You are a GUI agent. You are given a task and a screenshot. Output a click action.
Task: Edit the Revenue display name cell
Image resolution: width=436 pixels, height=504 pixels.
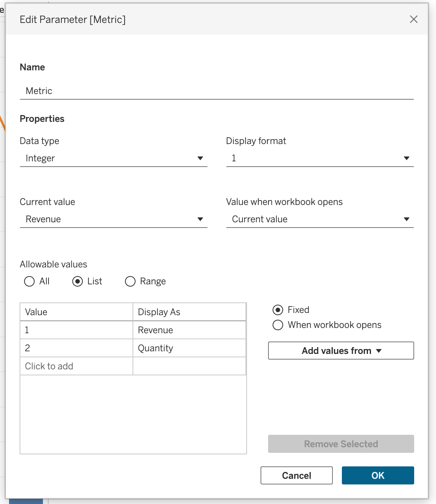click(189, 330)
